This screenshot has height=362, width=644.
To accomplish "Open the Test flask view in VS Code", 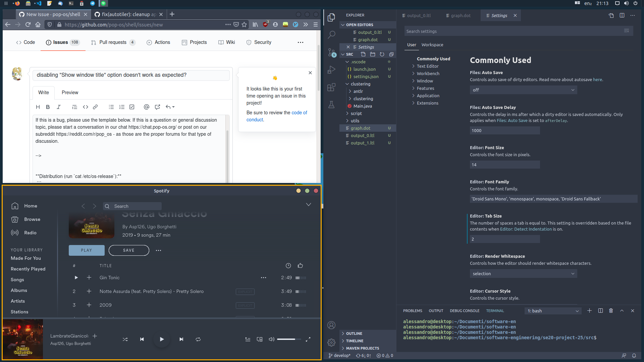I will [331, 105].
